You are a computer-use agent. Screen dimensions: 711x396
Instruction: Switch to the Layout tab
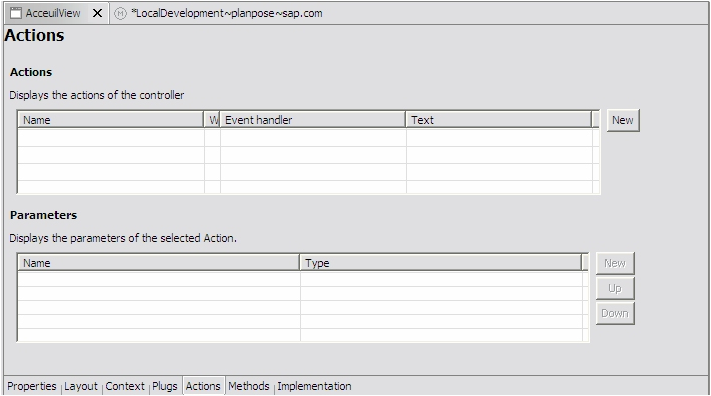(81, 386)
